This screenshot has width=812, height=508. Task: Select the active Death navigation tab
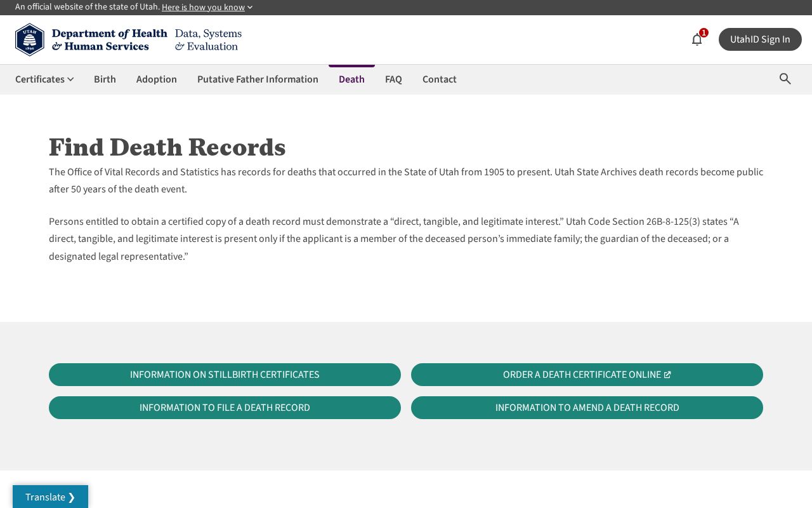351,79
